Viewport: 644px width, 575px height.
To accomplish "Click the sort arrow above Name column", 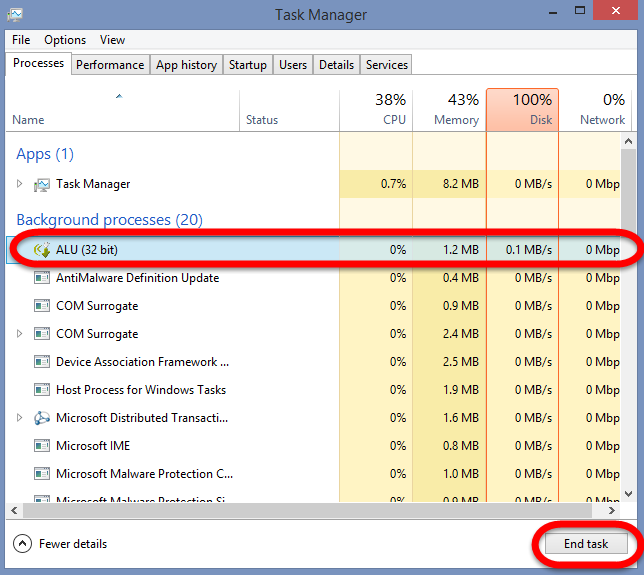I will [x=119, y=96].
